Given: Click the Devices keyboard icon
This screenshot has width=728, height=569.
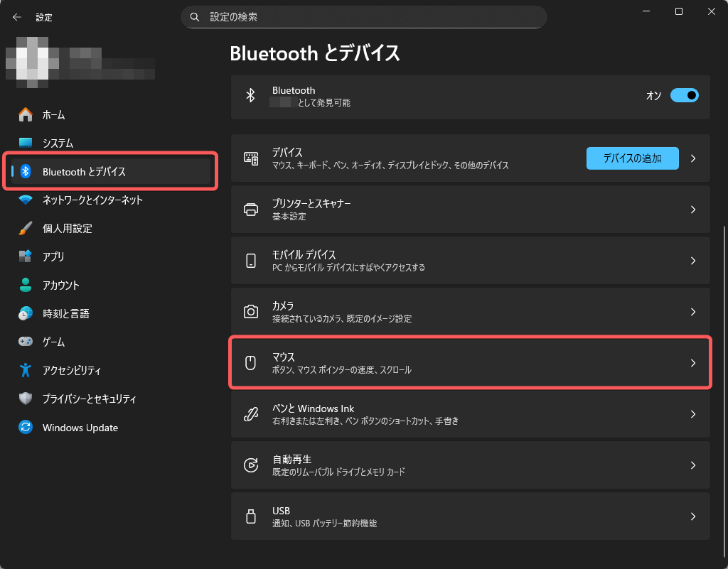Looking at the screenshot, I should click(251, 158).
